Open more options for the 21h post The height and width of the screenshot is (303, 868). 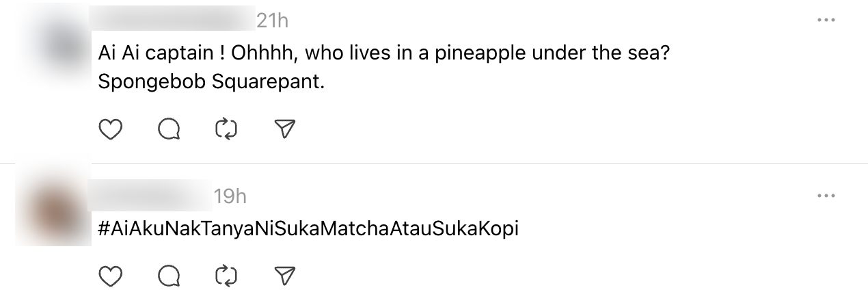[x=826, y=21]
